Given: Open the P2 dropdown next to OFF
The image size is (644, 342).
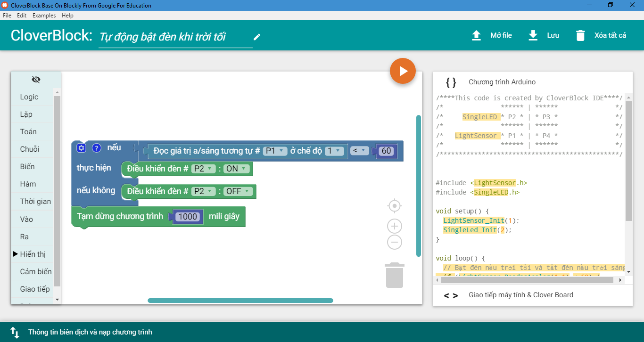Looking at the screenshot, I should [203, 191].
